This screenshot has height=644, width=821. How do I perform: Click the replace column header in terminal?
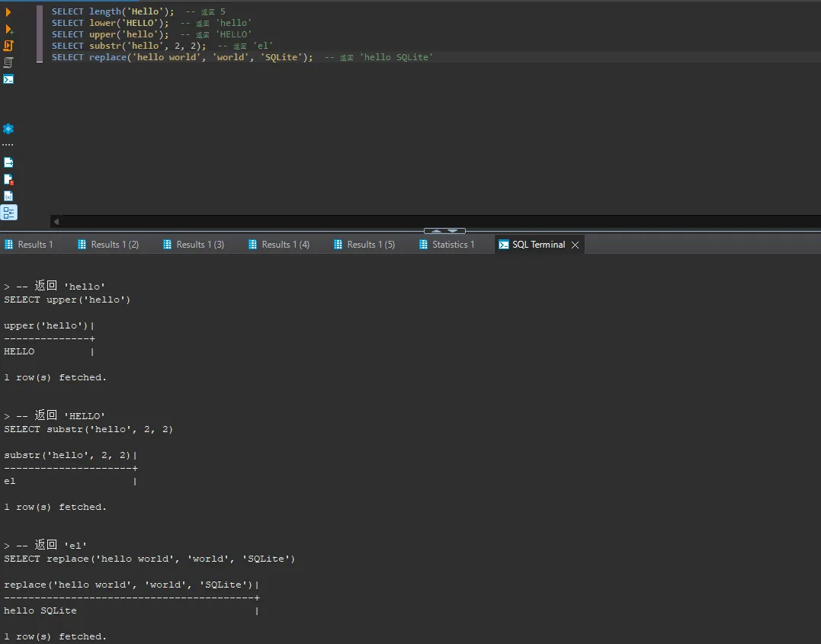[128, 585]
